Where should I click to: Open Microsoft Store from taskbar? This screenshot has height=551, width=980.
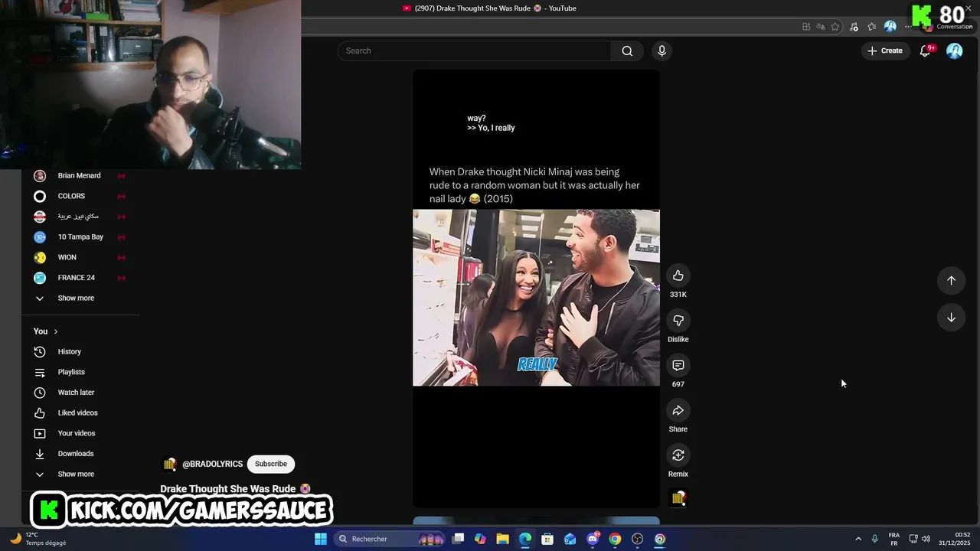click(547, 539)
